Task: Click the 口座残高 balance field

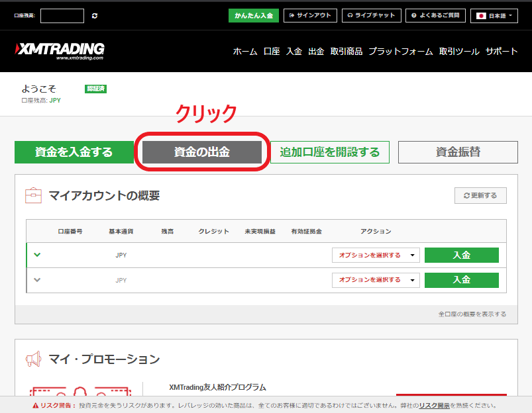Action: [62, 15]
